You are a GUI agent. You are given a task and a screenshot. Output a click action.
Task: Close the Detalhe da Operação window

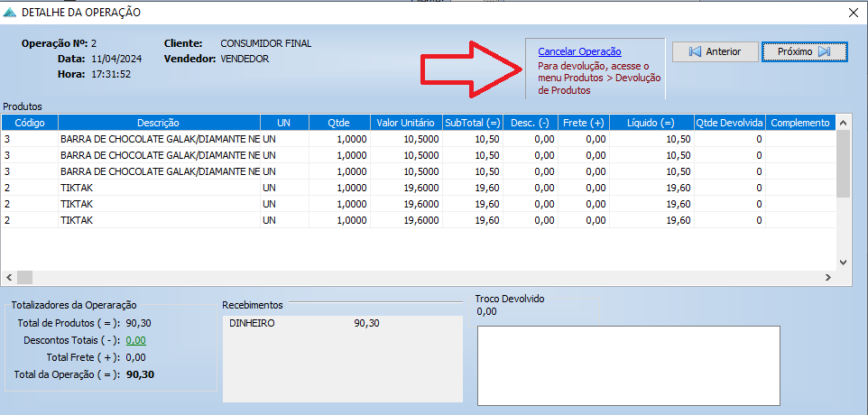[x=854, y=14]
